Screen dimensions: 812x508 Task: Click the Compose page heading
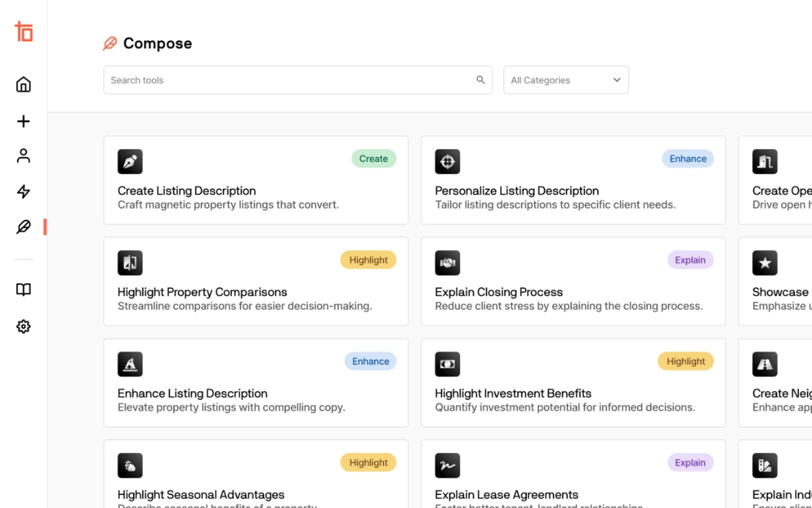[157, 43]
